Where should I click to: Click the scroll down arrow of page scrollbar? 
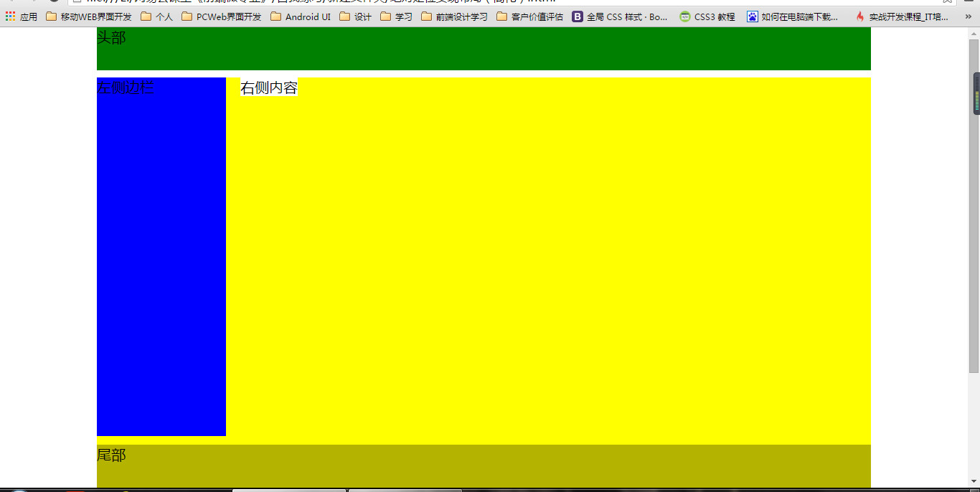(x=974, y=481)
